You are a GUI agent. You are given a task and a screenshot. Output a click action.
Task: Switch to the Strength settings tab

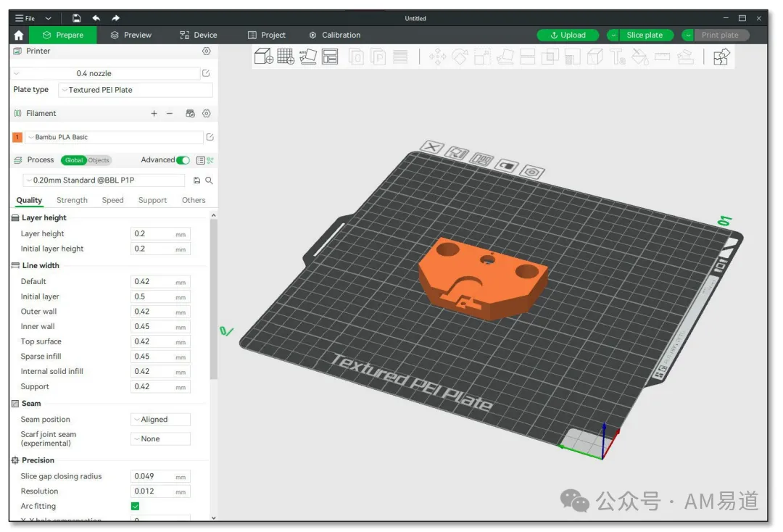tap(72, 200)
